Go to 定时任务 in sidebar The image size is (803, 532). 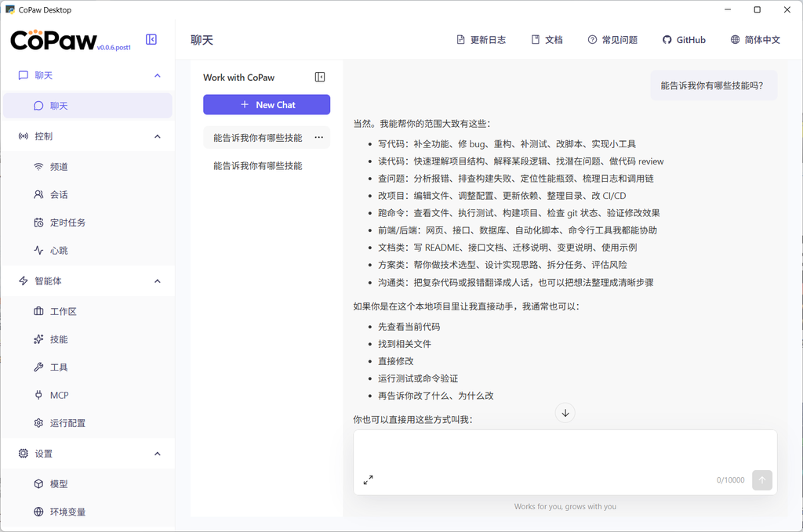[88, 223]
